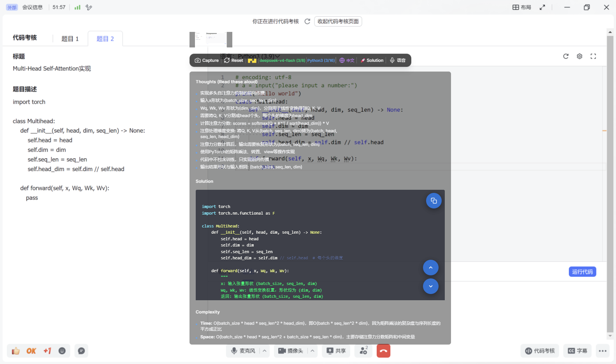This screenshot has width=616, height=364.
Task: Click Reset in overlay toolbar
Action: tap(233, 60)
